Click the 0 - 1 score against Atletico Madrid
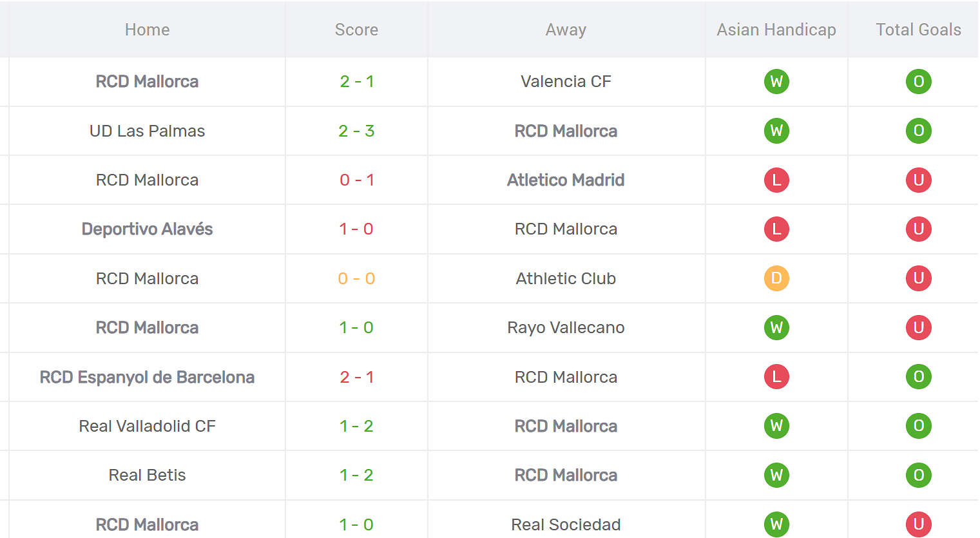Viewport: 980px width, 538px height. [357, 180]
